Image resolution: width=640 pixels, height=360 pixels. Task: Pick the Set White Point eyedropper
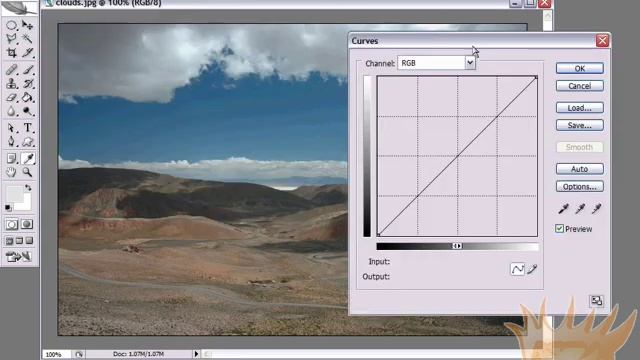pyautogui.click(x=596, y=209)
